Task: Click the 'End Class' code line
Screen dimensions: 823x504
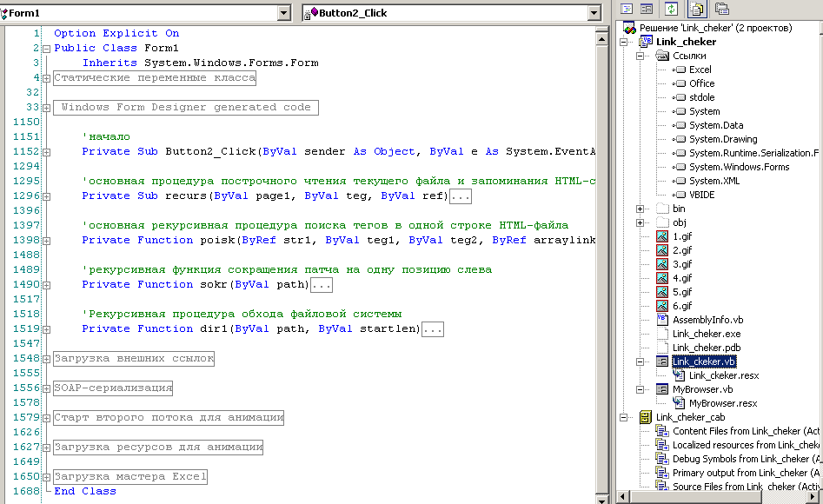Action: coord(85,492)
